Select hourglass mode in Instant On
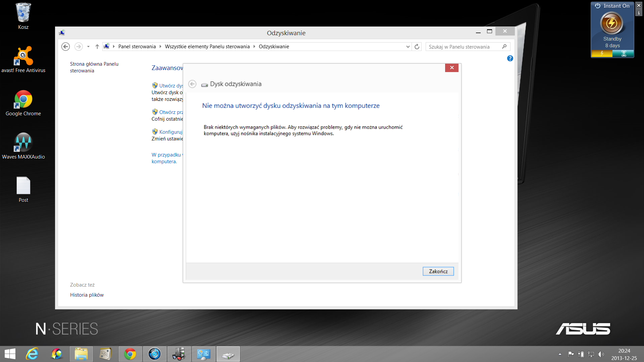The height and width of the screenshot is (362, 644). [x=623, y=54]
